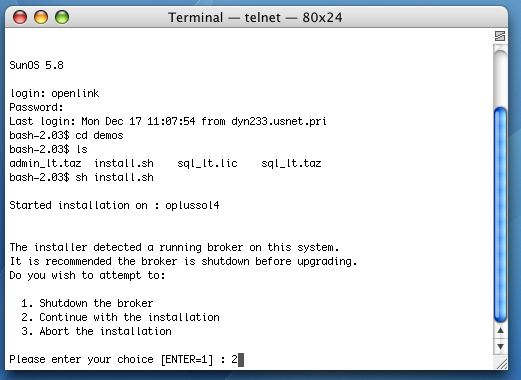This screenshot has height=380, width=521.
Task: Click the scrollbar up arrow
Action: (500, 331)
